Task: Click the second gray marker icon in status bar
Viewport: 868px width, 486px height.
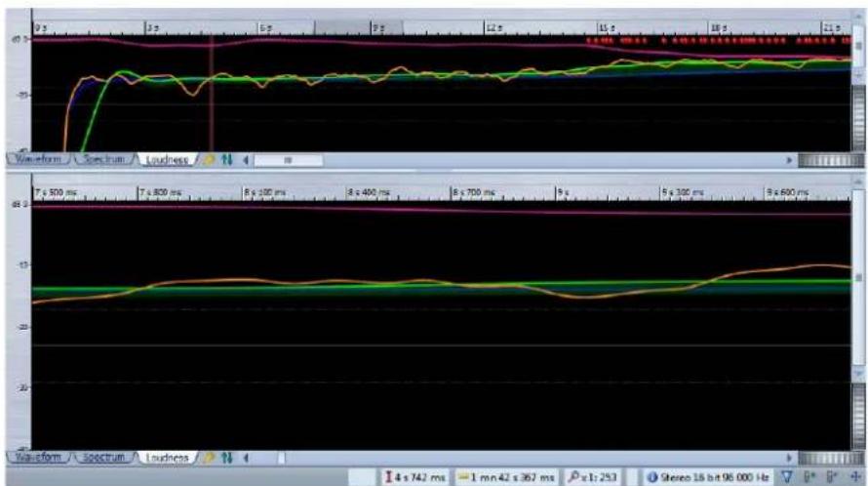Action: [832, 476]
